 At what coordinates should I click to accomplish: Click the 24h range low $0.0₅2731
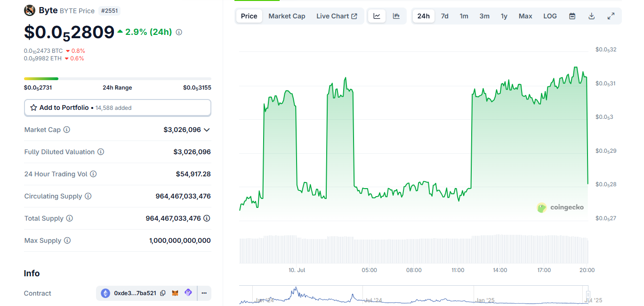tap(38, 88)
